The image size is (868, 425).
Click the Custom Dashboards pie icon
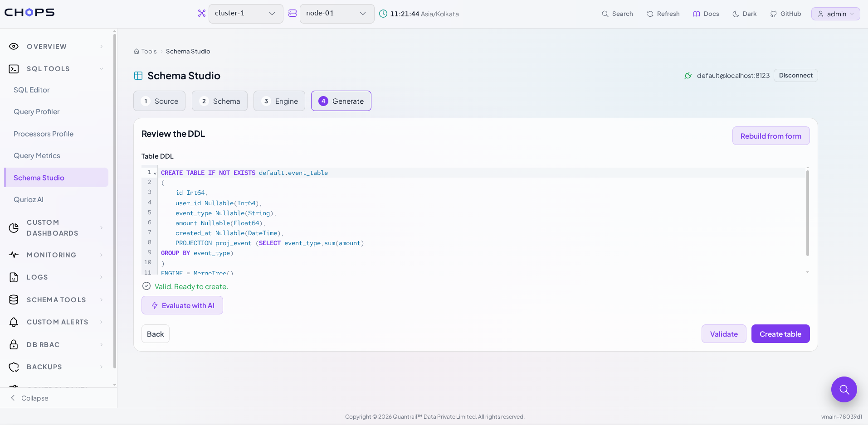[x=14, y=228]
